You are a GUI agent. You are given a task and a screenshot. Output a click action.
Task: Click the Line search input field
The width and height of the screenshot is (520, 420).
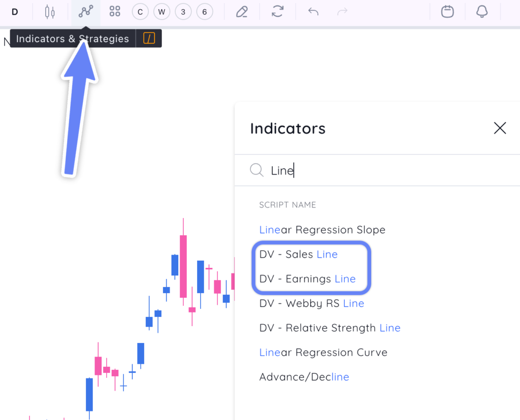(305, 170)
